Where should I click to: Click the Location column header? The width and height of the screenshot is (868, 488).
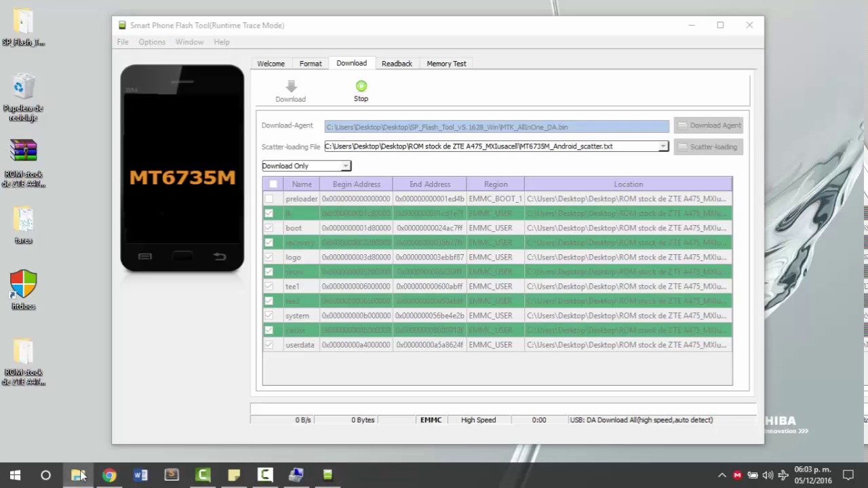coord(628,184)
